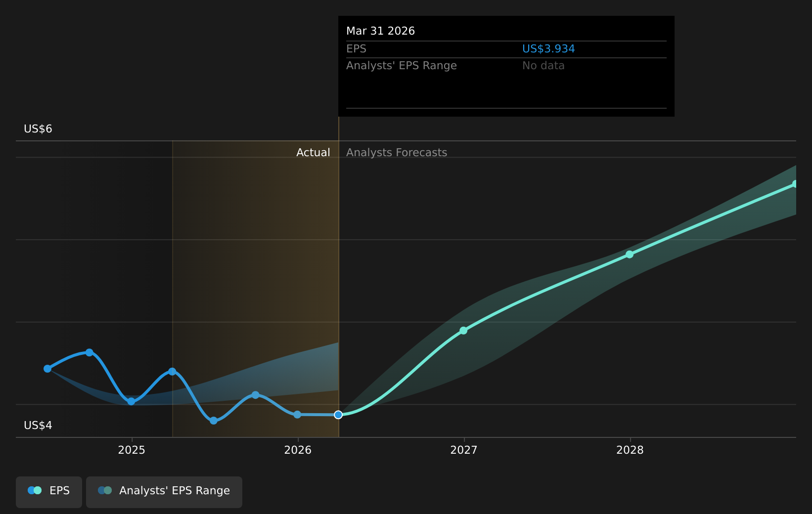Click the 2026 x-axis label
This screenshot has width=812, height=514.
(298, 450)
